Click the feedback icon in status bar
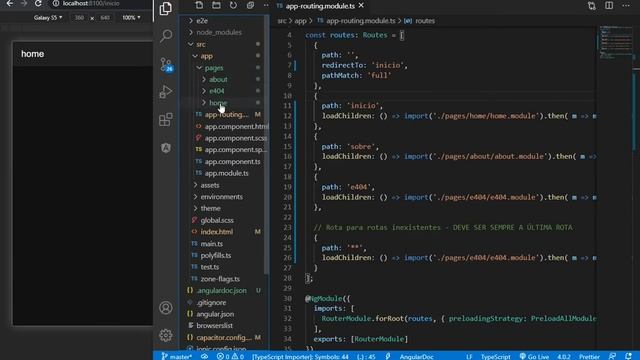 pos(612,356)
